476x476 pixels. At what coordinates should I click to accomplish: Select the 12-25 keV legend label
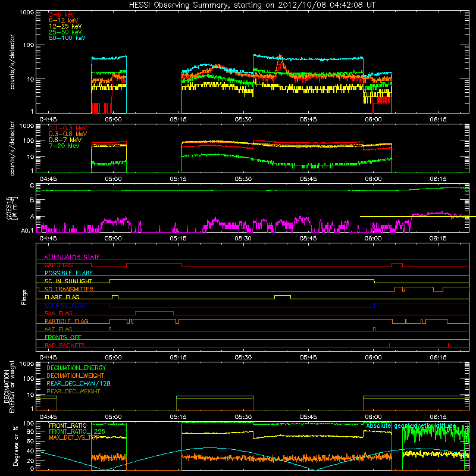tap(65, 26)
